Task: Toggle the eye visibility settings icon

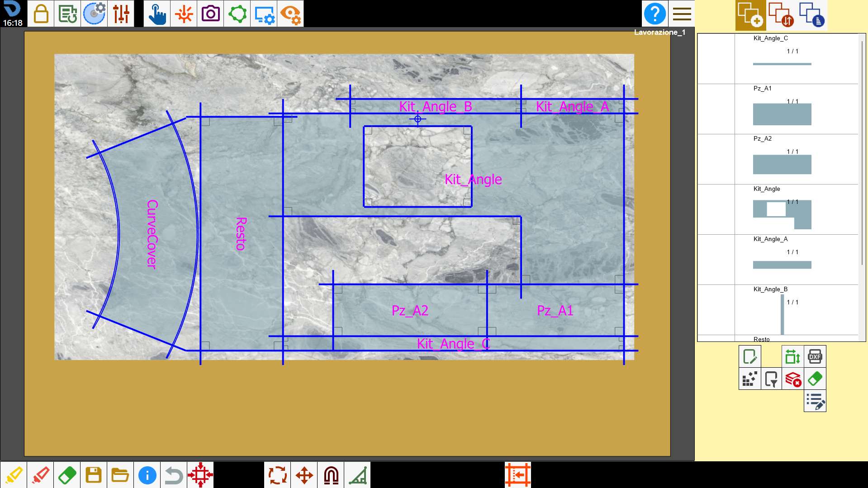Action: [290, 14]
